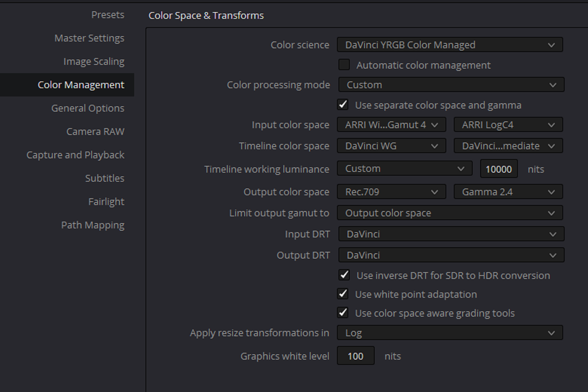Open the Color science dropdown

point(450,45)
